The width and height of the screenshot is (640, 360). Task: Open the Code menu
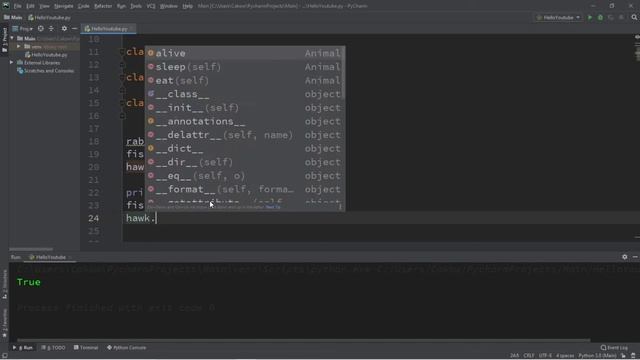click(x=83, y=6)
